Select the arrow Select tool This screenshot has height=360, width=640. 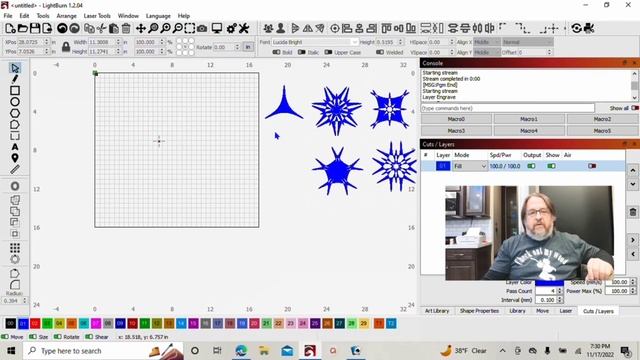[15, 68]
